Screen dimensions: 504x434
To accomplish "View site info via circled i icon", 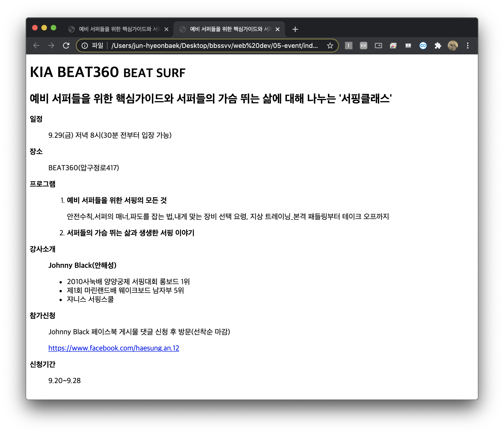I will (x=85, y=46).
